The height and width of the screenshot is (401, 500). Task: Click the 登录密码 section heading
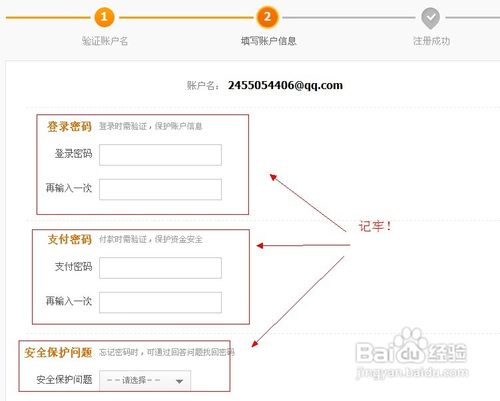coord(69,127)
